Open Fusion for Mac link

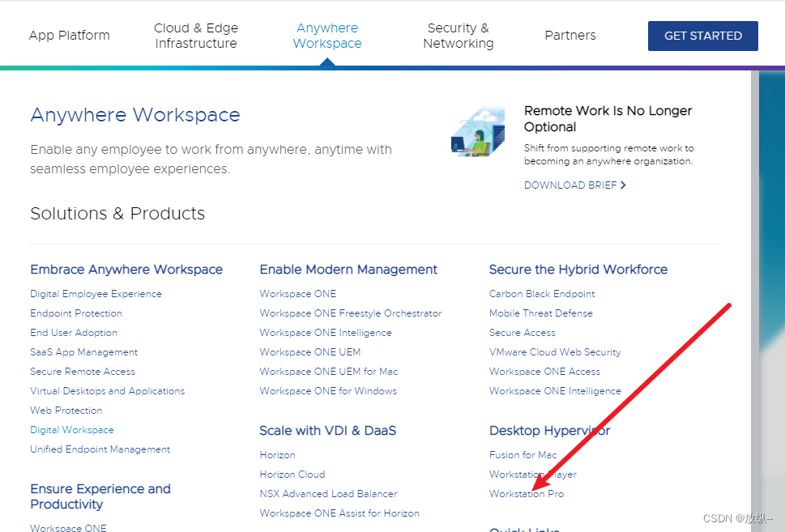523,455
